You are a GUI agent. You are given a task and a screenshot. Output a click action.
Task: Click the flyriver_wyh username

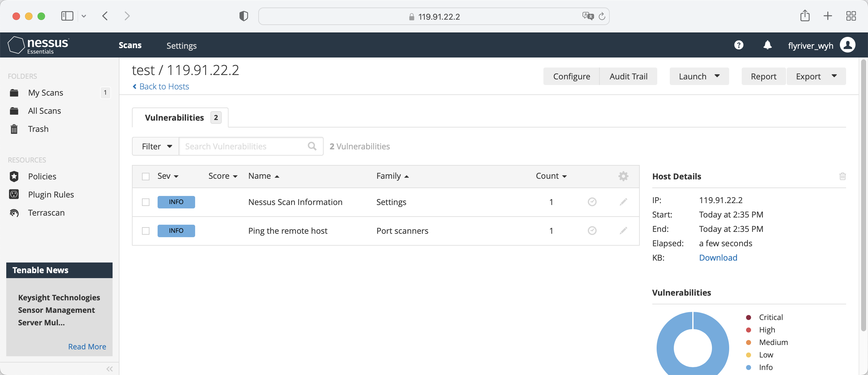(x=810, y=45)
